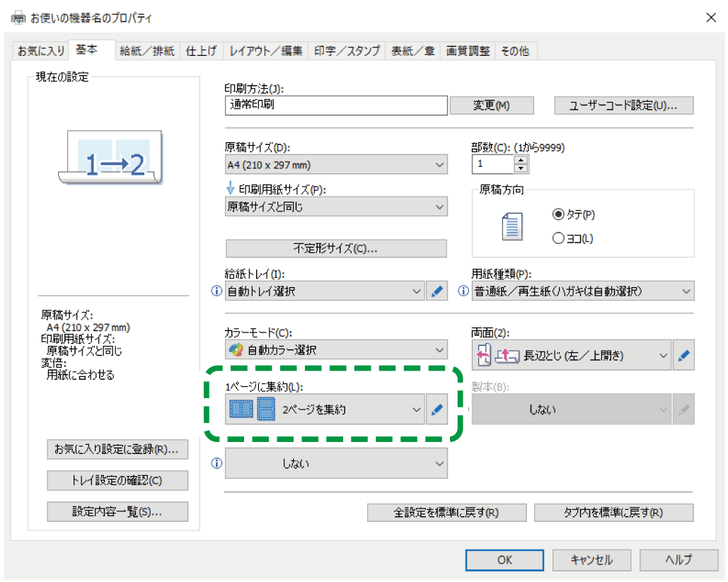728x582 pixels.
Task: Switch to the 給紙/排紙 tab
Action: click(146, 51)
